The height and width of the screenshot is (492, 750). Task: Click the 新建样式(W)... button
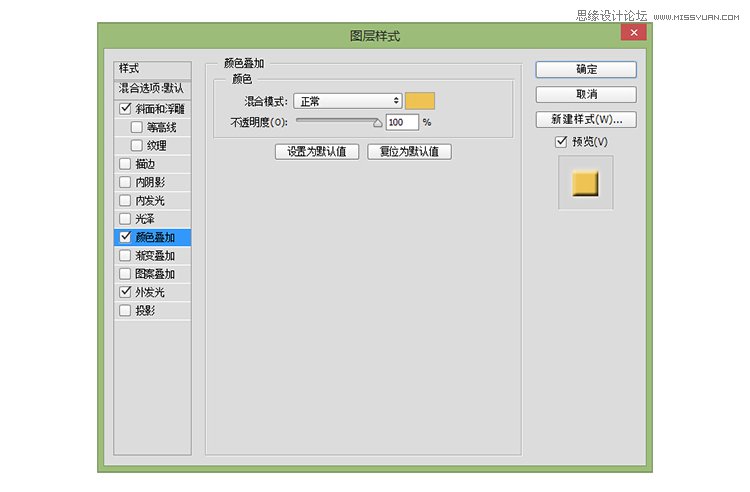[x=586, y=119]
